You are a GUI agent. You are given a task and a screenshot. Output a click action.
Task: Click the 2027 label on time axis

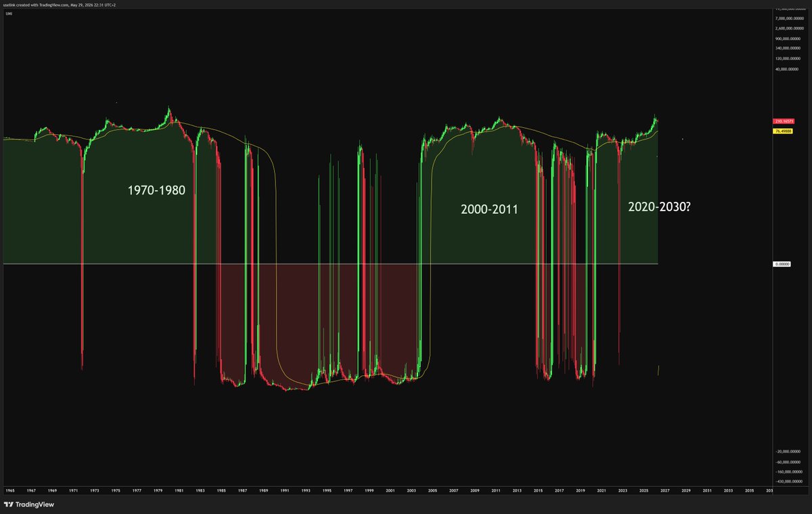pyautogui.click(x=664, y=490)
